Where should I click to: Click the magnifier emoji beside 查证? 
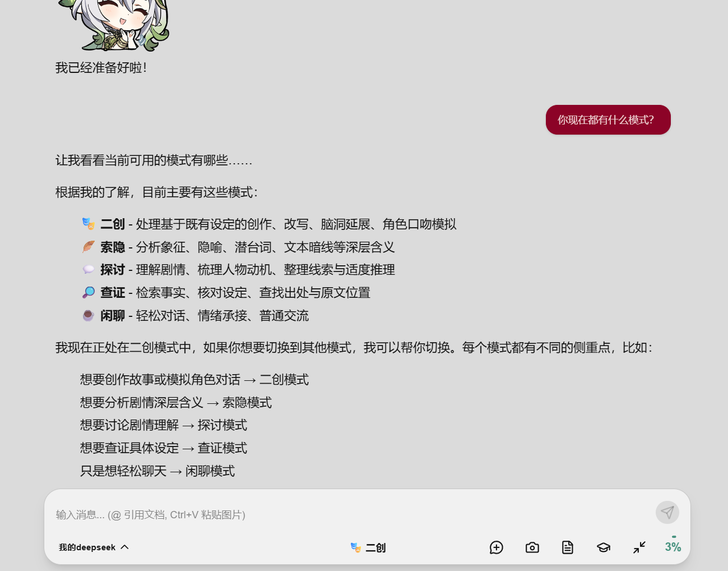tap(89, 293)
